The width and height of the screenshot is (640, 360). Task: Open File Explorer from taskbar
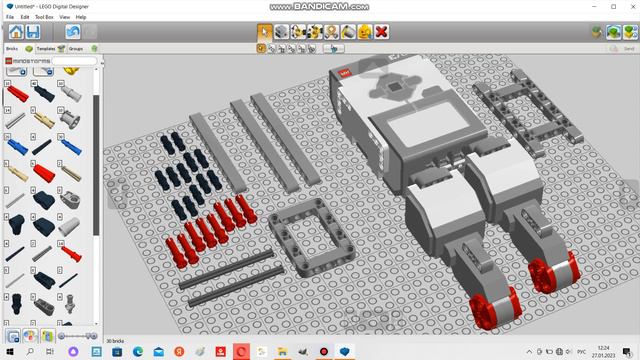click(x=282, y=351)
